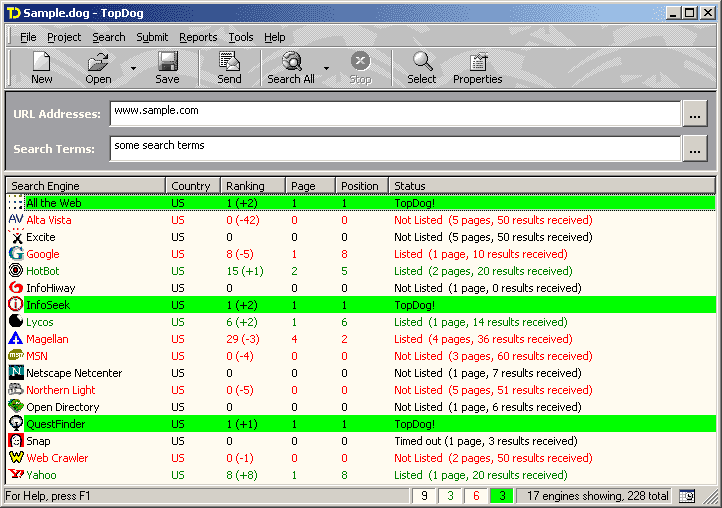The width and height of the screenshot is (722, 508).
Task: Sort by the Page column header
Action: tap(310, 186)
